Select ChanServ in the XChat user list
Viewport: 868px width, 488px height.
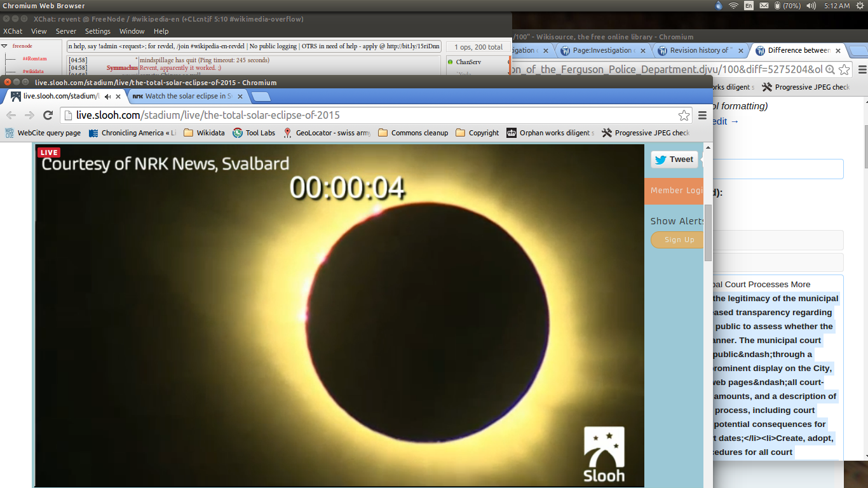coord(468,62)
